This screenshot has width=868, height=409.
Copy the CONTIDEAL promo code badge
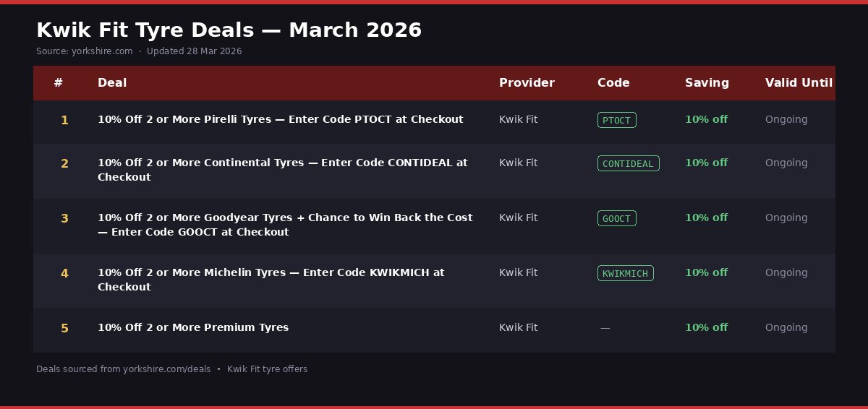pos(628,163)
